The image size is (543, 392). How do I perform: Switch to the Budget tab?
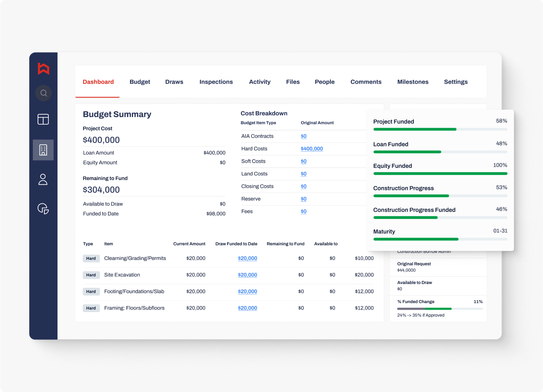point(140,82)
